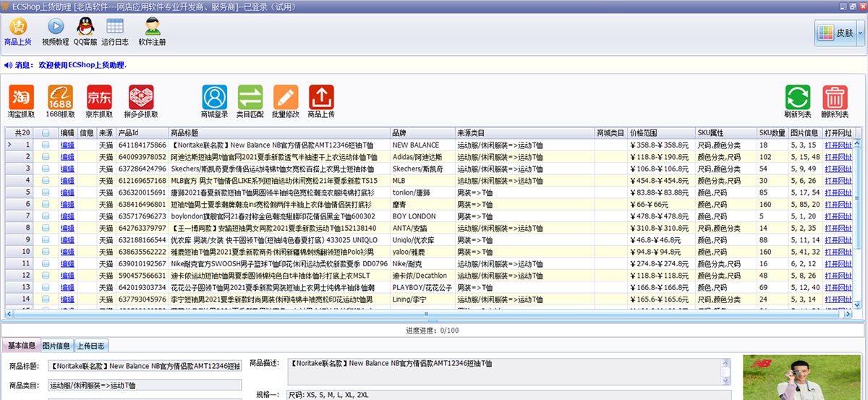Check the checkbox in row 3

point(46,169)
